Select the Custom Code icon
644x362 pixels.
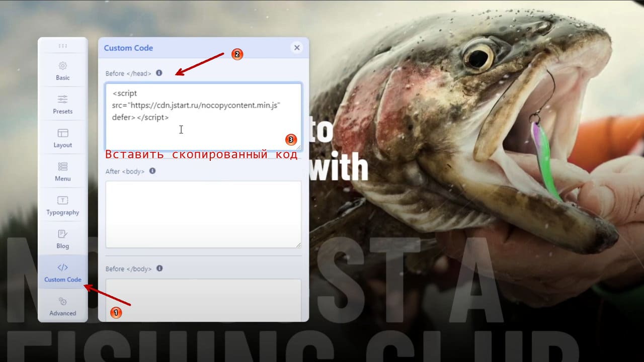coord(63,267)
